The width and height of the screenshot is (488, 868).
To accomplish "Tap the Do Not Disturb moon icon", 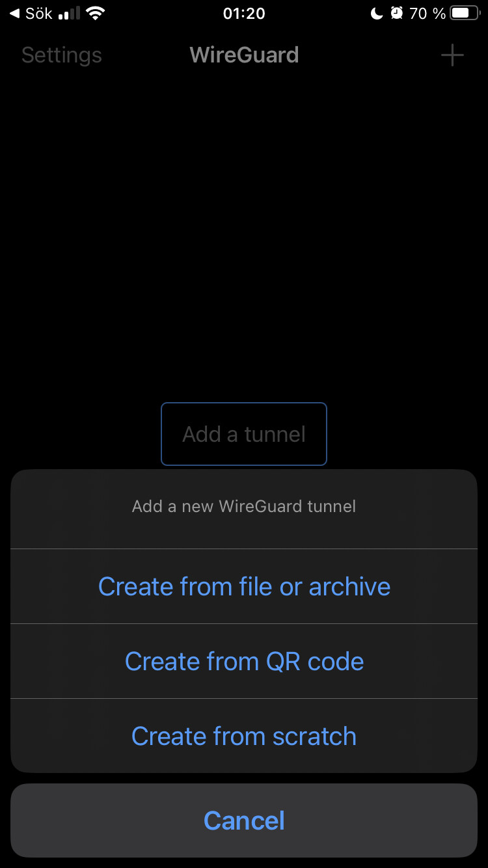I will pos(377,14).
